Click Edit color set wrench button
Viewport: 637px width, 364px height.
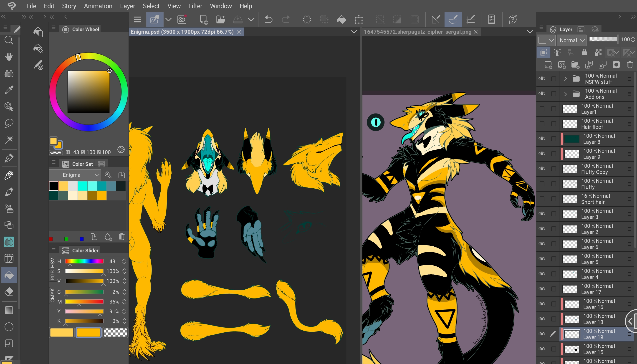(108, 175)
